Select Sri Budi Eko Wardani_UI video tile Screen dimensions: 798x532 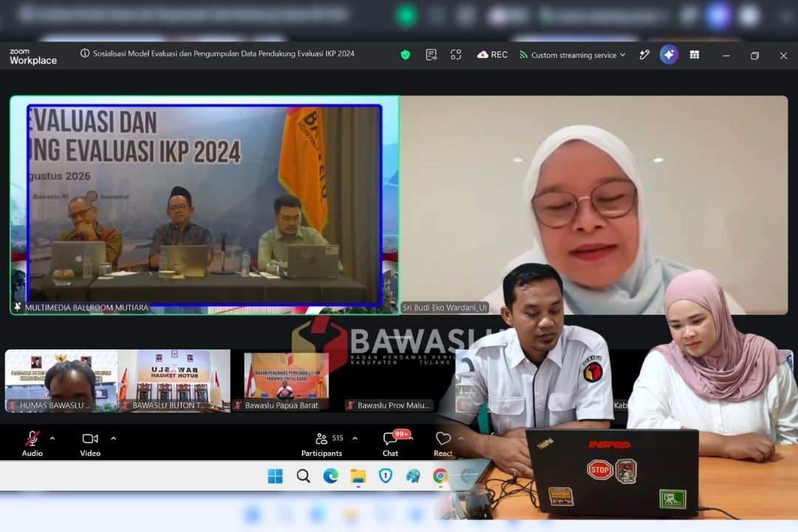[594, 205]
